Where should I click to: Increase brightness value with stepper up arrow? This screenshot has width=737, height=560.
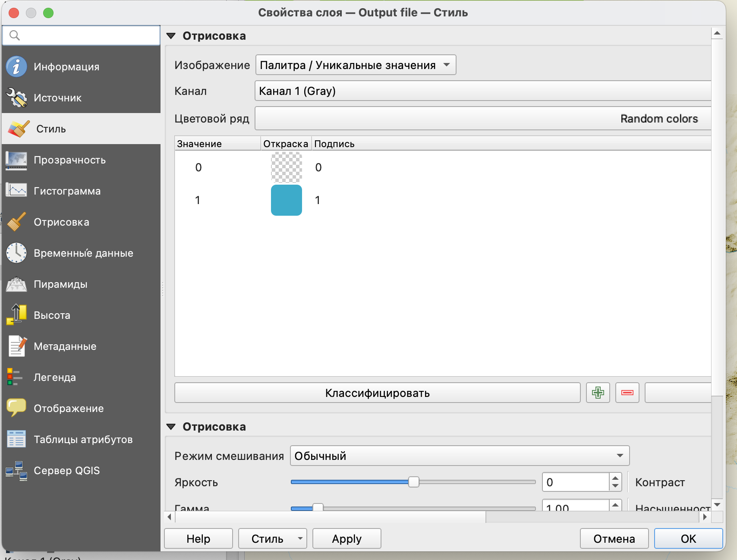(x=615, y=478)
